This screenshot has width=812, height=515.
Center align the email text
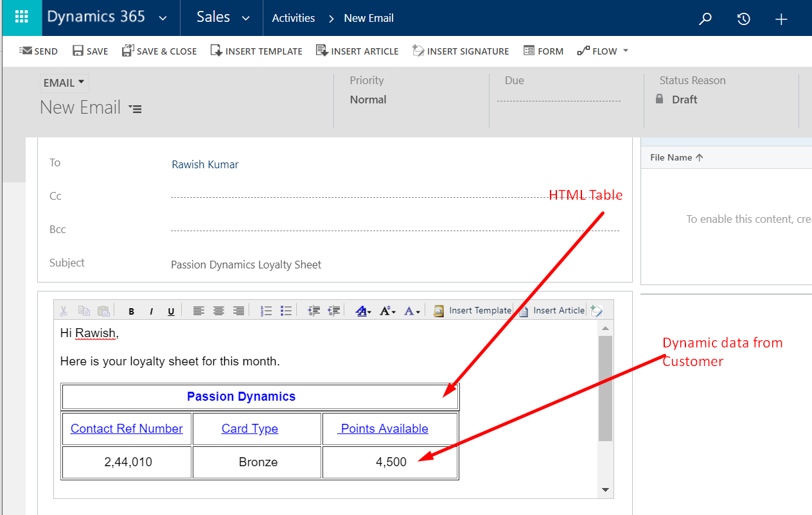[x=218, y=311]
